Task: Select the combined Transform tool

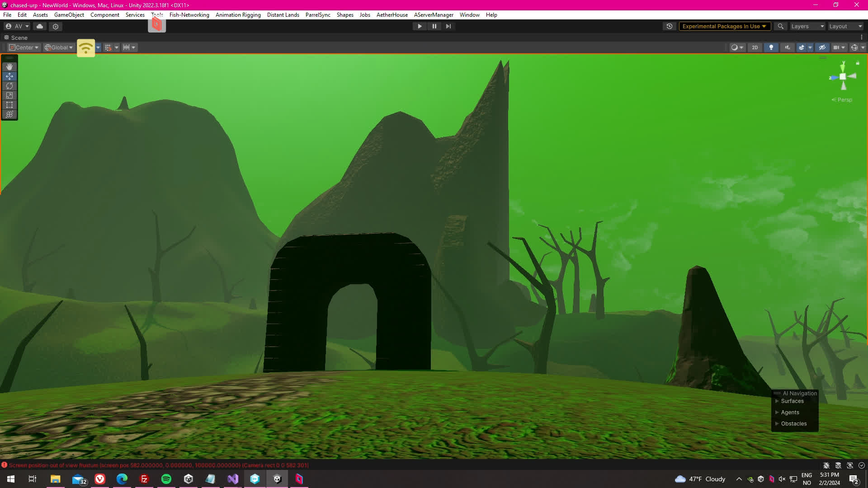Action: tap(9, 114)
